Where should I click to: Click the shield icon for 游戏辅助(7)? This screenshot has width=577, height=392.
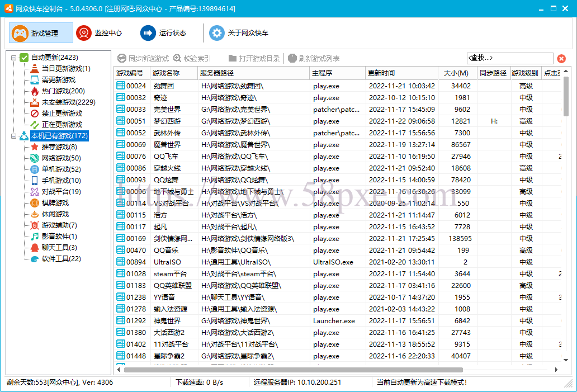35,225
